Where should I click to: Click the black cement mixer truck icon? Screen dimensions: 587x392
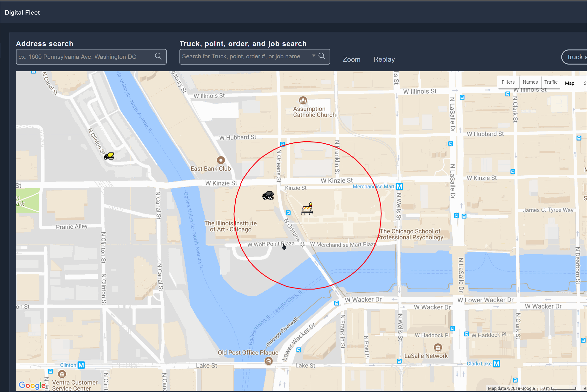[x=268, y=196]
